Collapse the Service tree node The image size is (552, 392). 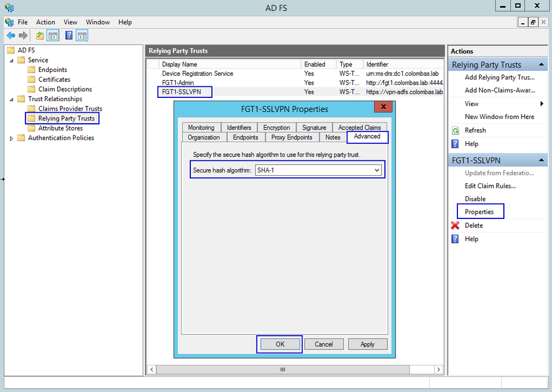(x=12, y=60)
